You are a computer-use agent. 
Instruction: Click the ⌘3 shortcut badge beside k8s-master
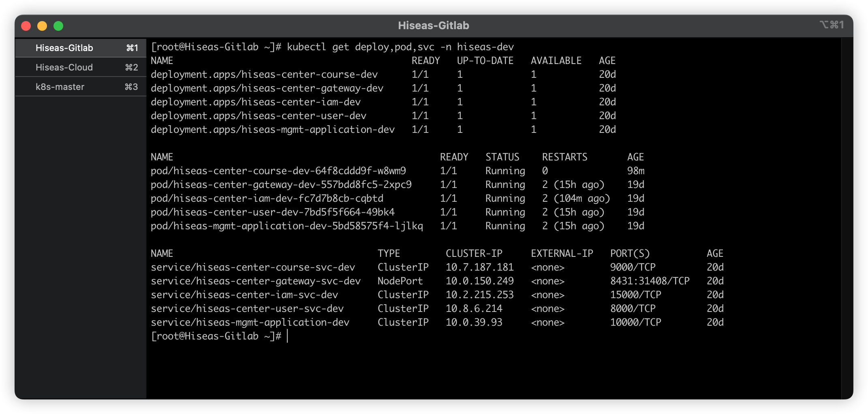coord(131,87)
